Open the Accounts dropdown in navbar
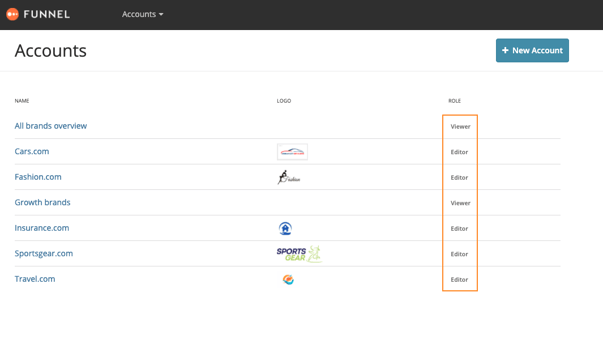The height and width of the screenshot is (360, 603). pos(142,14)
